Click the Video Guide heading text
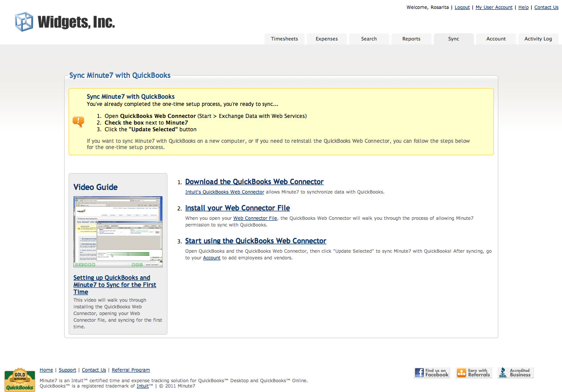 coord(95,187)
